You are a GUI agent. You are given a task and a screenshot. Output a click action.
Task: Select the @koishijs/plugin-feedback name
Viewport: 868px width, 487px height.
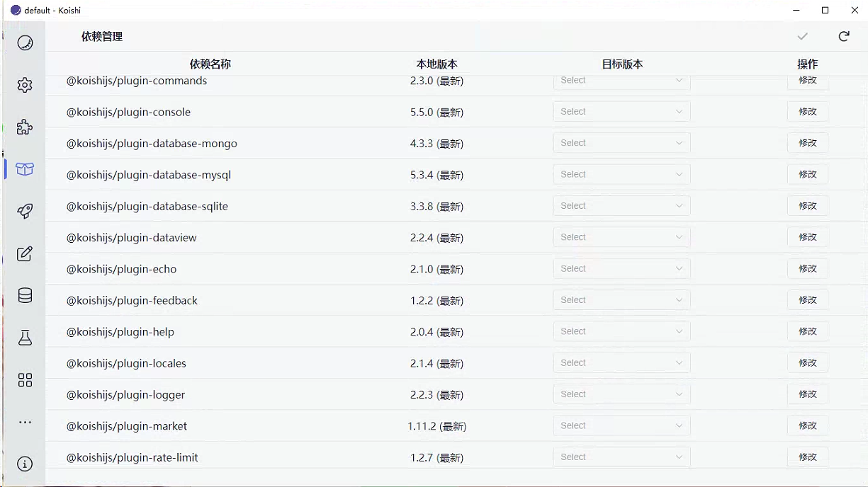(132, 300)
